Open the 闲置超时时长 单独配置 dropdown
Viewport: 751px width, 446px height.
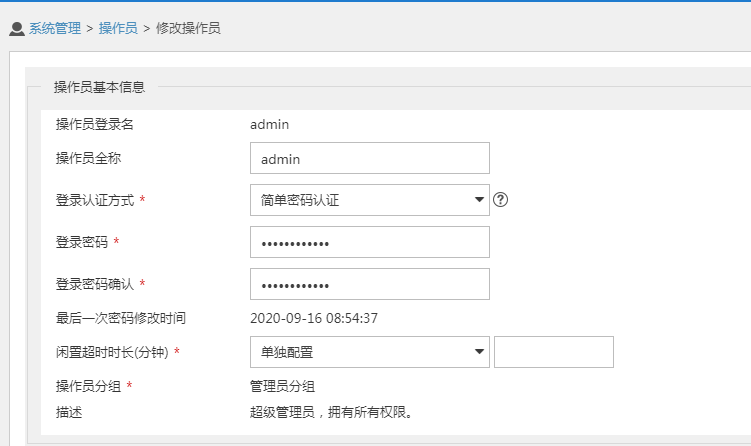tap(369, 352)
